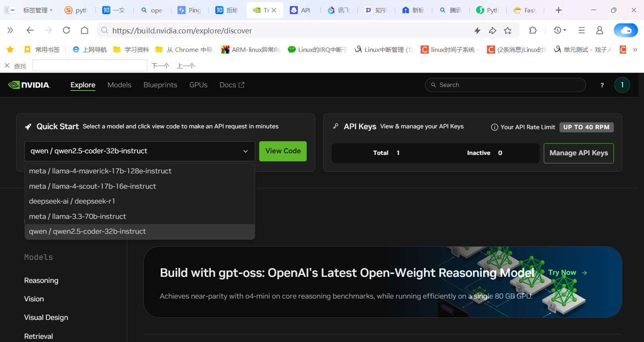The width and height of the screenshot is (644, 342).
Task: Open the GPUs nav tab
Action: (198, 85)
